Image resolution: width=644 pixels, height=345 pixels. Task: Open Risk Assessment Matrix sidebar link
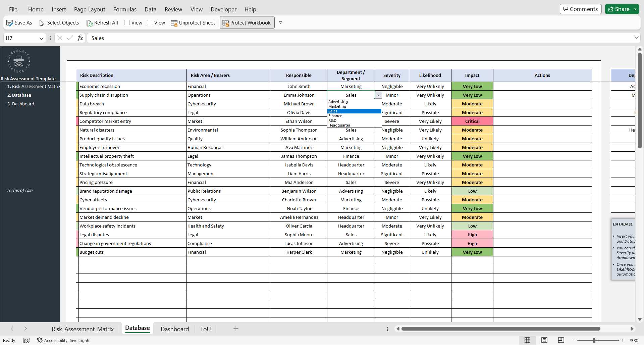tap(34, 86)
